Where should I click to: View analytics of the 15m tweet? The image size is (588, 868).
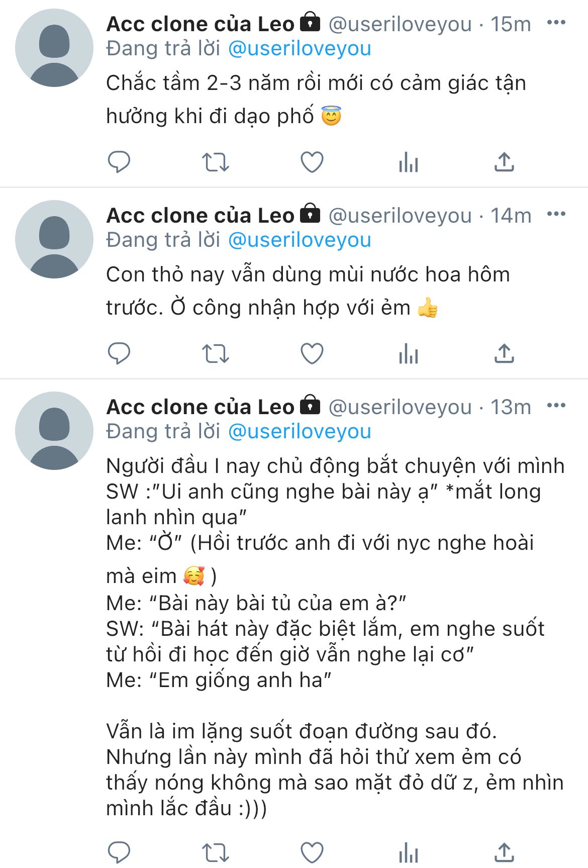coord(408,162)
